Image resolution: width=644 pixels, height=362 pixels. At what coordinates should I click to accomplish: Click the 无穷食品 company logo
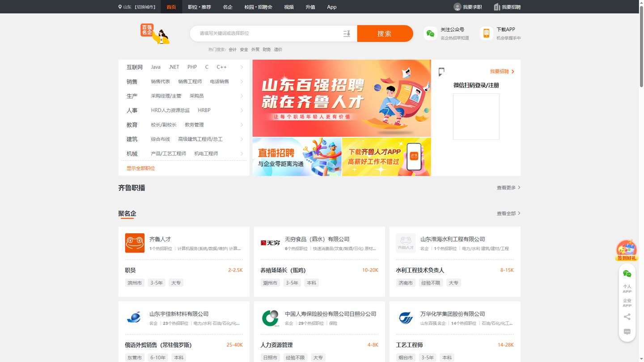[270, 243]
